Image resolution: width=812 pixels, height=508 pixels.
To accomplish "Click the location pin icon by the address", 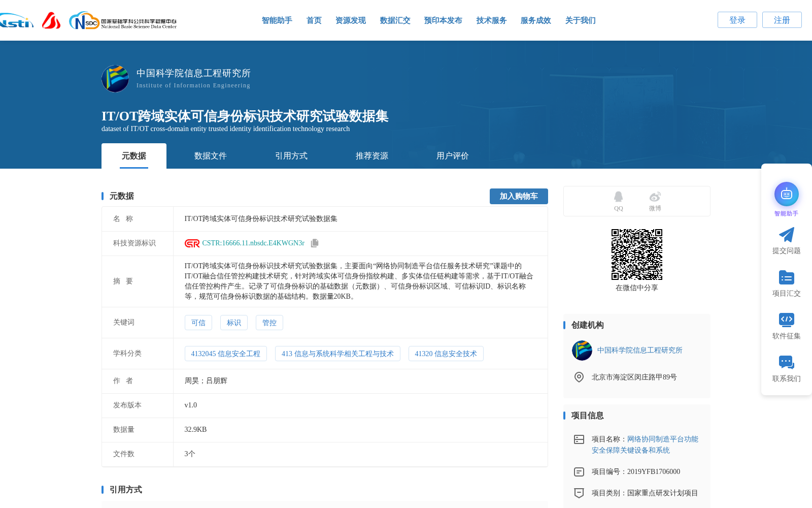I will [x=579, y=377].
